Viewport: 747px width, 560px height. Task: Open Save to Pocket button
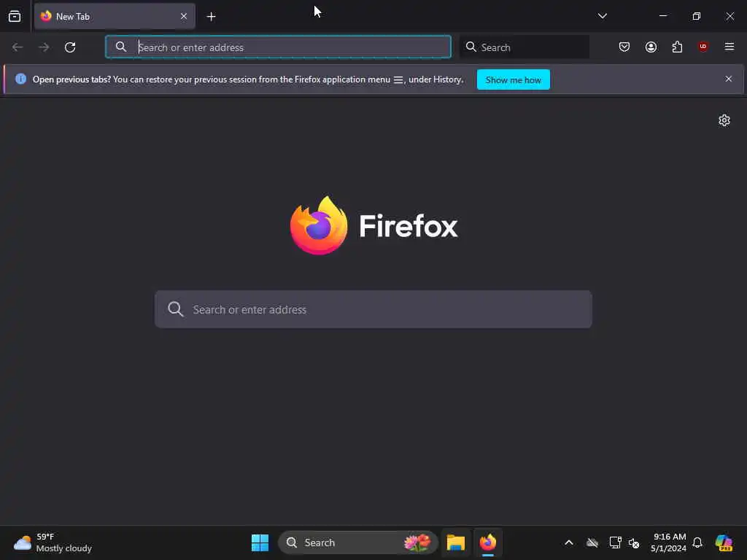click(x=624, y=47)
